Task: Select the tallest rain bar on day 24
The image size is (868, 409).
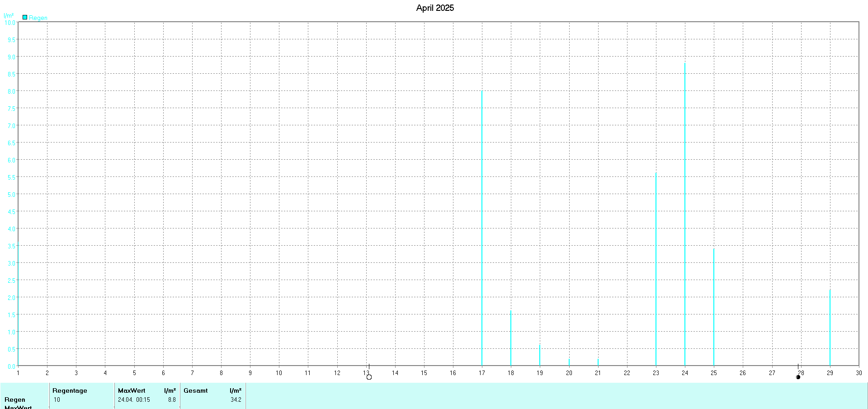Action: coord(684,214)
